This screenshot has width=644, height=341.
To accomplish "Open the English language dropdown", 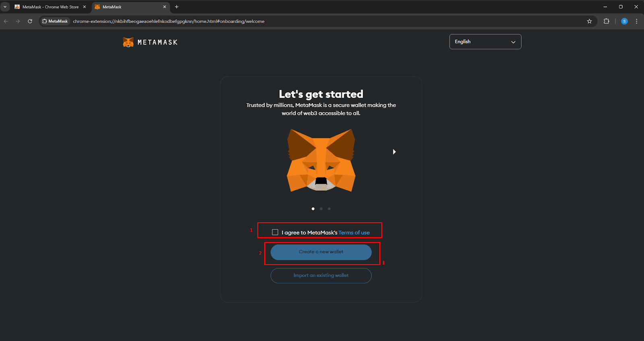I will (485, 42).
